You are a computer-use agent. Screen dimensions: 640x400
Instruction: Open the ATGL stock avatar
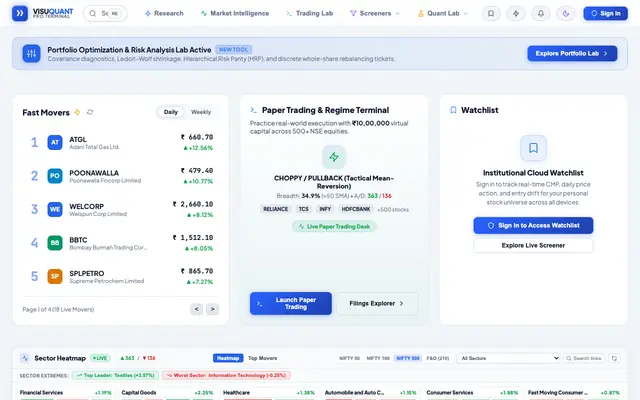coord(55,142)
